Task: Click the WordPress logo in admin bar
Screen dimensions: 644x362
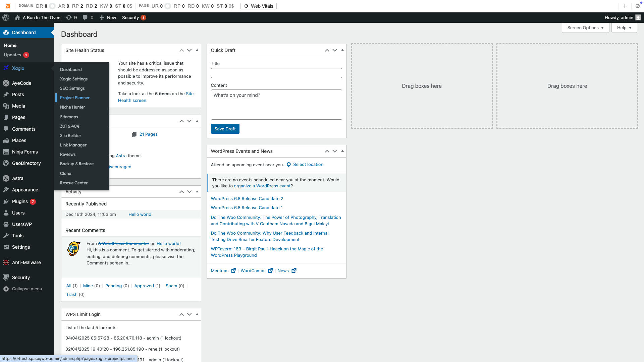Action: [x=6, y=17]
